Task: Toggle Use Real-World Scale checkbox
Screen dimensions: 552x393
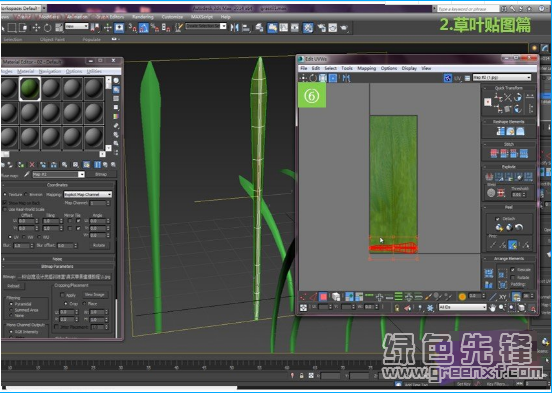Action: 5,209
